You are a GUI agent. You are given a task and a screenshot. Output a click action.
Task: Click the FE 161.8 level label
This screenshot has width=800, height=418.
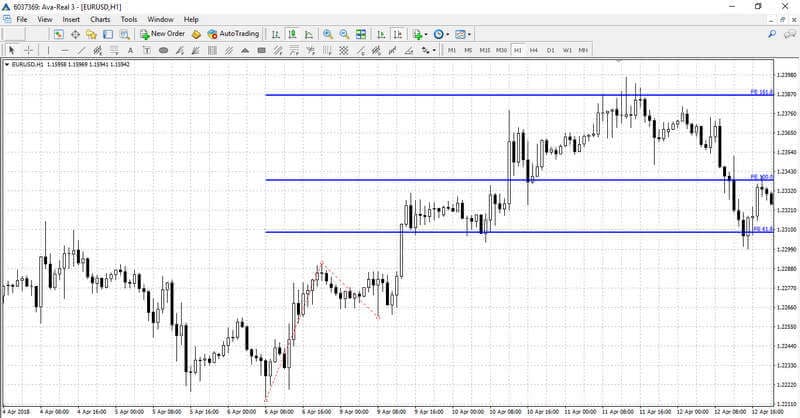coord(761,92)
